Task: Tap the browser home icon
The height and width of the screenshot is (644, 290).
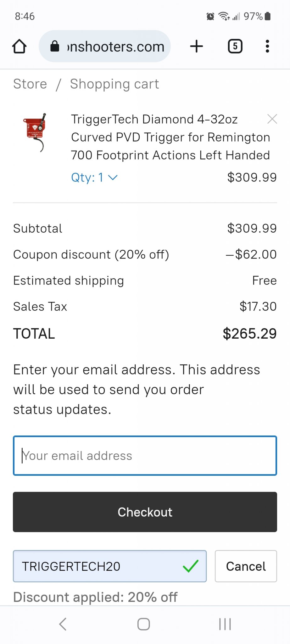Action: point(20,46)
